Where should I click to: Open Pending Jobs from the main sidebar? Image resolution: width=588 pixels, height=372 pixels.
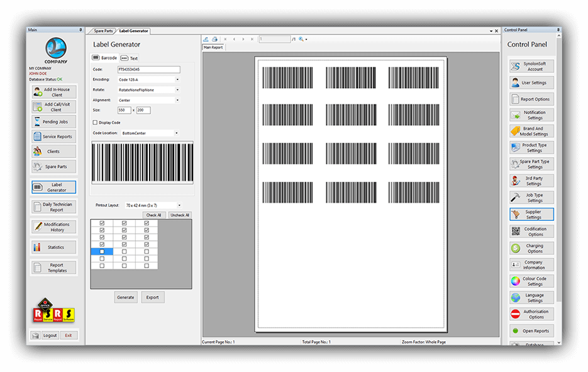pyautogui.click(x=53, y=121)
